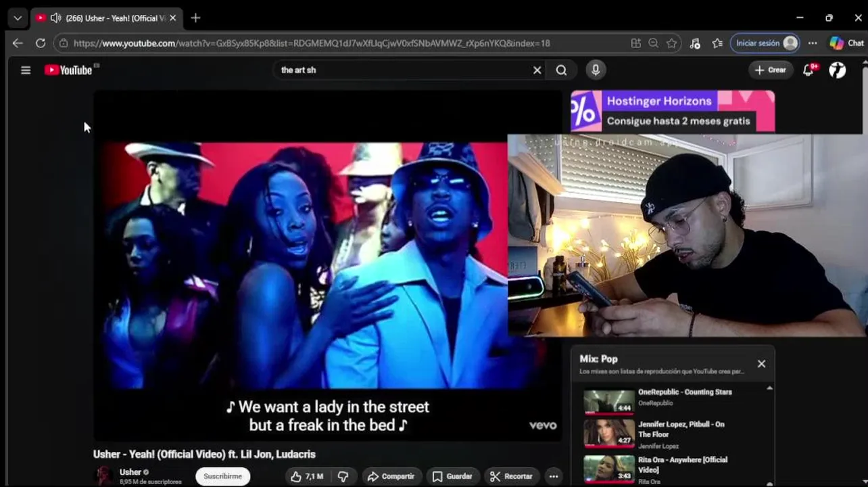Run search with the magnifier button
This screenshot has height=487, width=868.
[x=561, y=70]
